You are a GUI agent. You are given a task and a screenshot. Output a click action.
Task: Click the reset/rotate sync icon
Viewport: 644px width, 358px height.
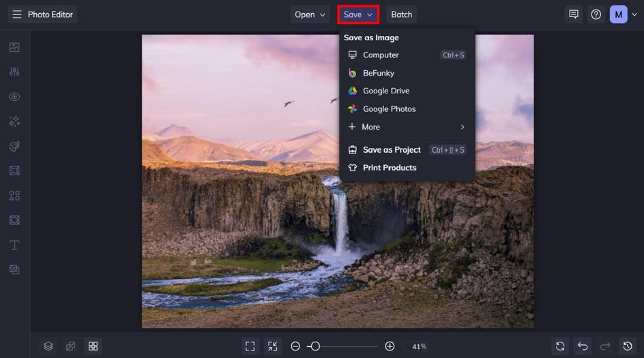(560, 346)
